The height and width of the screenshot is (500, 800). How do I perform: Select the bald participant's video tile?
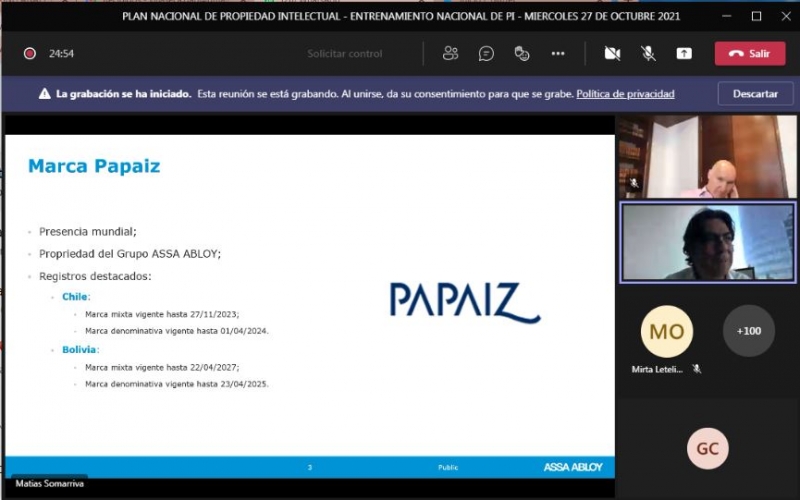pos(707,156)
